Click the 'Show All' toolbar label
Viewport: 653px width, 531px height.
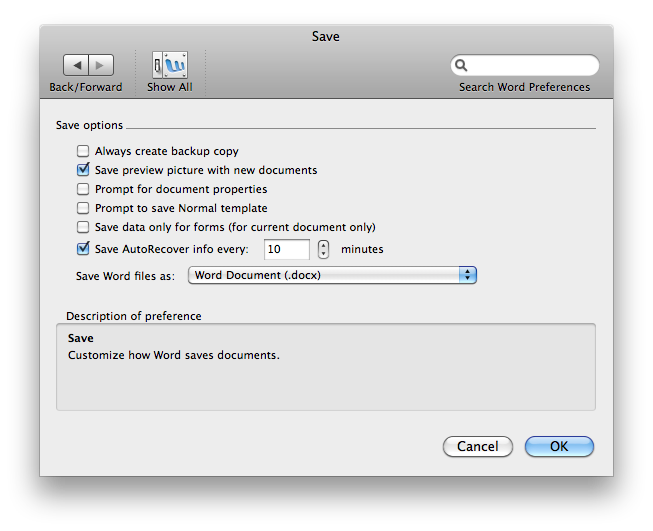(170, 87)
